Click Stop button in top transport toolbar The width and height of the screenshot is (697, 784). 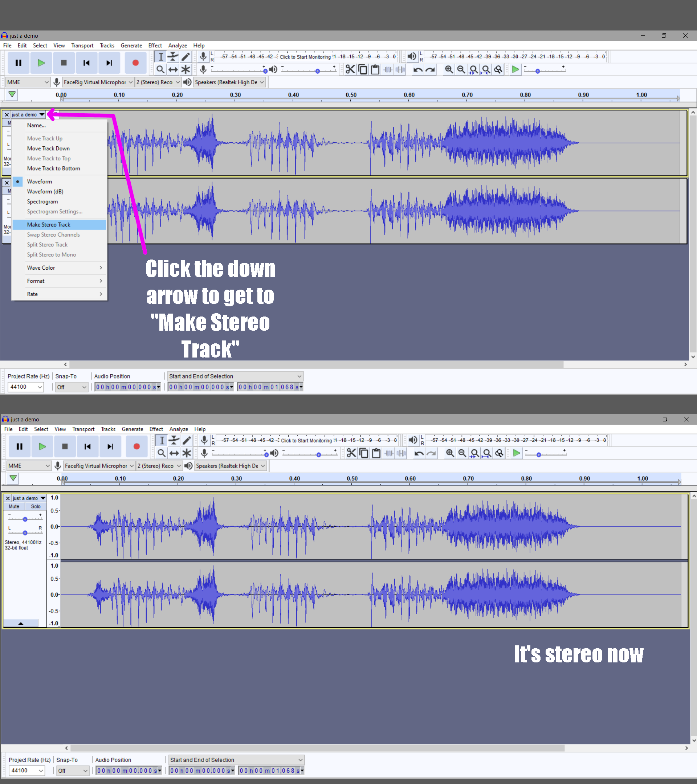64,63
